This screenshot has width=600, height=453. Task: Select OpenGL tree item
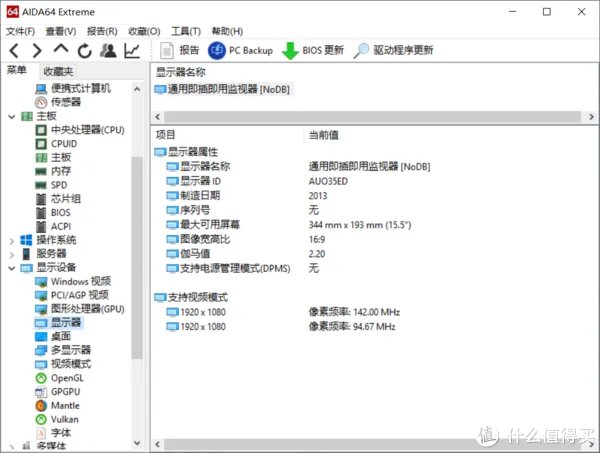(59, 378)
